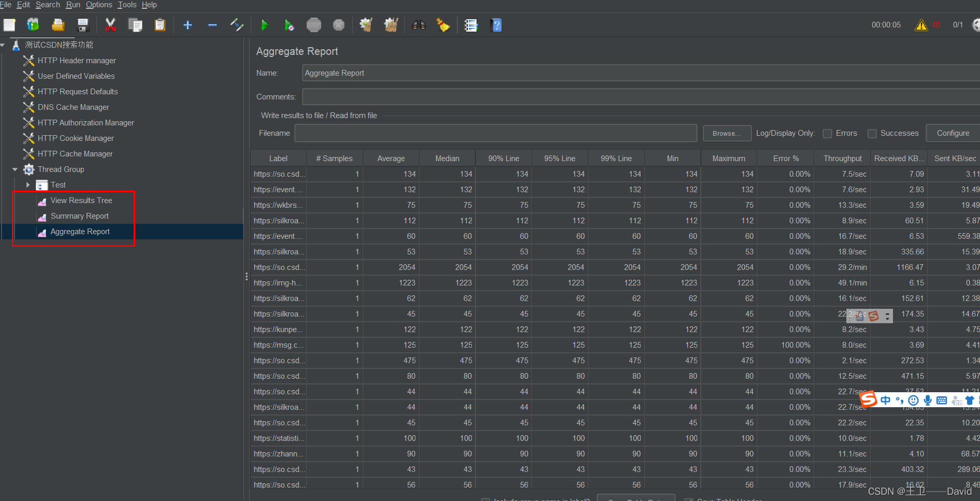Screen dimensions: 980x501
Task: Open the Function Helper dialog icon
Action: pyautogui.click(x=471, y=25)
